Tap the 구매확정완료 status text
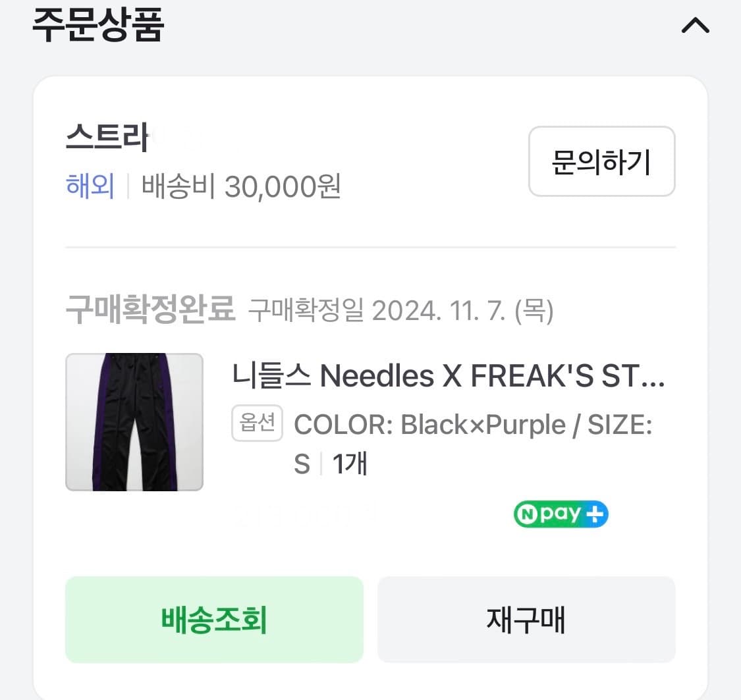741x700 pixels. pyautogui.click(x=150, y=310)
